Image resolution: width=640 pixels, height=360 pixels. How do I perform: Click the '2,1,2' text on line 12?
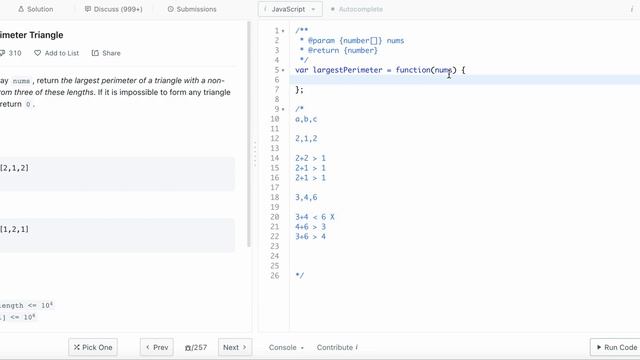306,139
